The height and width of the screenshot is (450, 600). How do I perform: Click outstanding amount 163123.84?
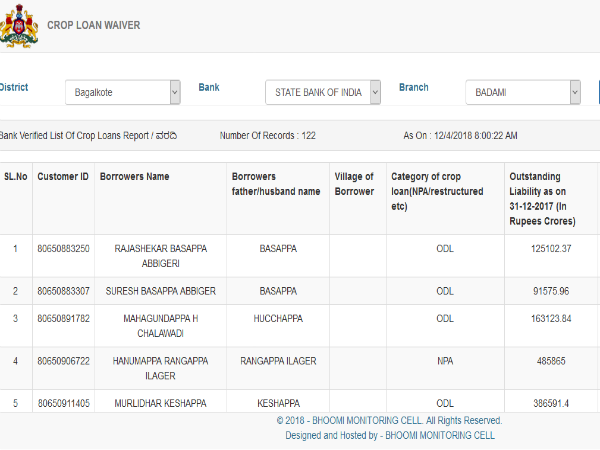click(x=553, y=318)
